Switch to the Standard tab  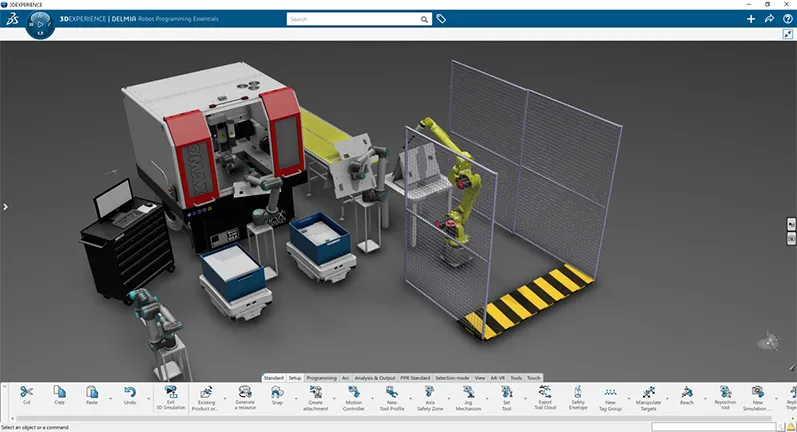point(273,378)
